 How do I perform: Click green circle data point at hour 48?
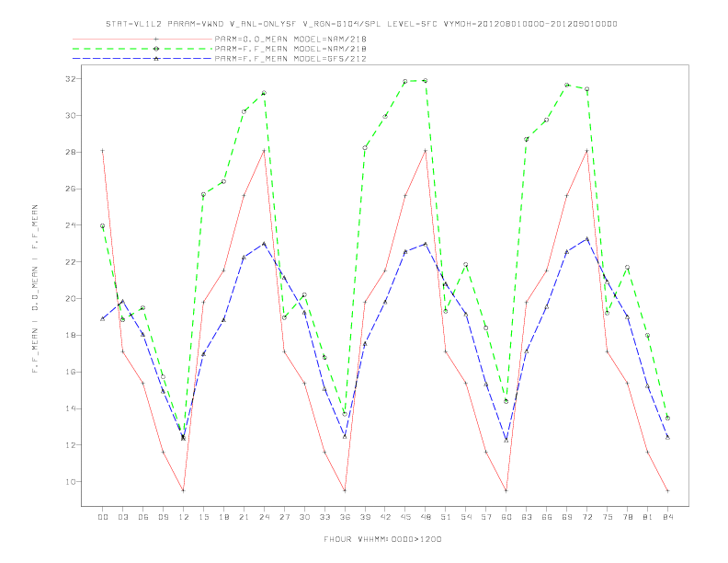coord(426,81)
